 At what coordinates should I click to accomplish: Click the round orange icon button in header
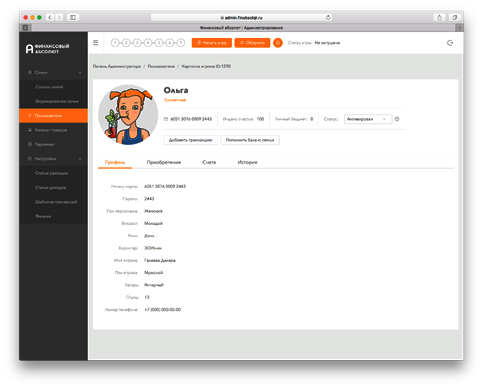(278, 43)
